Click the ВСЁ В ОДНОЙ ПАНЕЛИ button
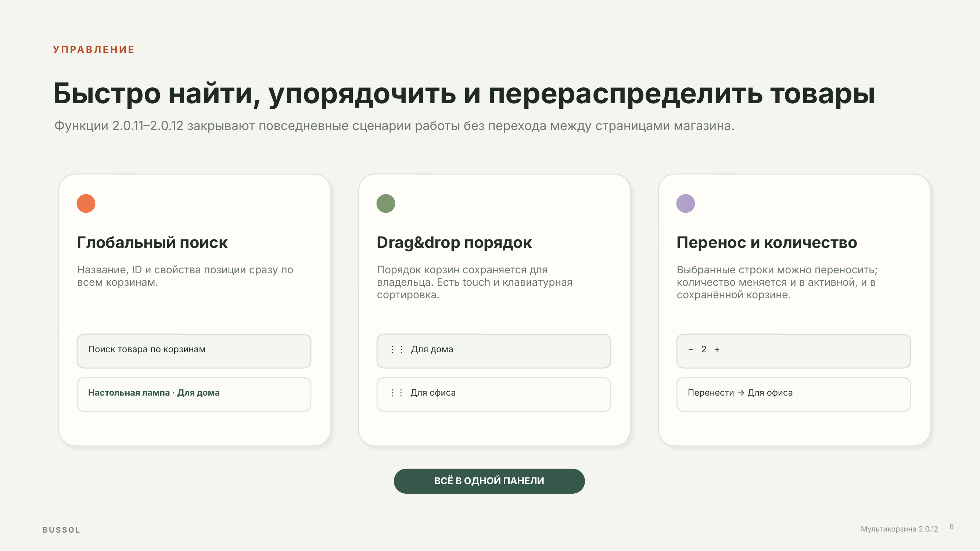The width and height of the screenshot is (980, 551). coord(489,481)
